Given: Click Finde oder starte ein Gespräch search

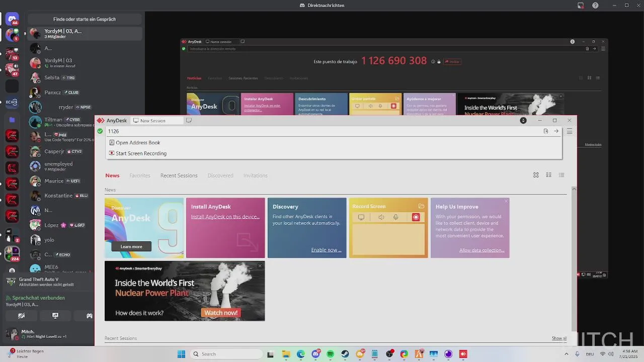Looking at the screenshot, I should 85,19.
